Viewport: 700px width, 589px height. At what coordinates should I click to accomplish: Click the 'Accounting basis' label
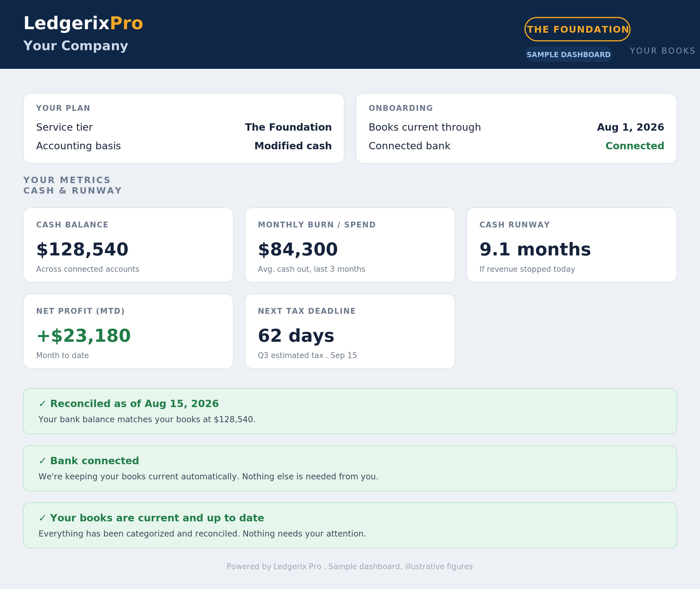78,146
